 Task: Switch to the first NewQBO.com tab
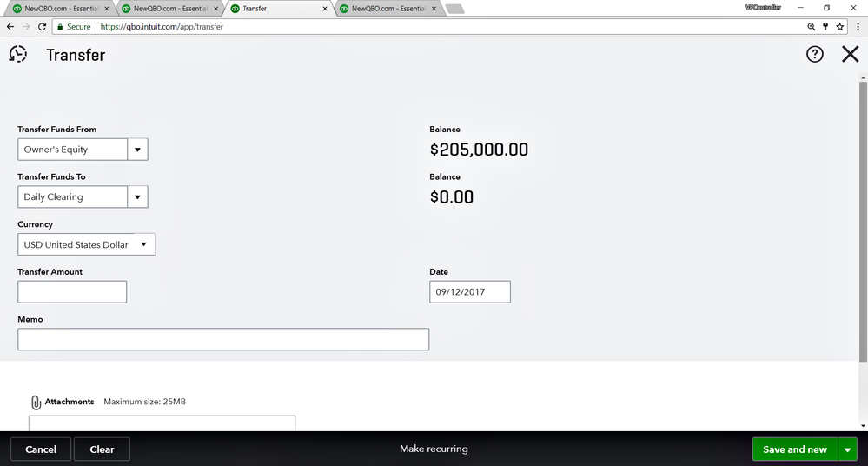pos(61,9)
